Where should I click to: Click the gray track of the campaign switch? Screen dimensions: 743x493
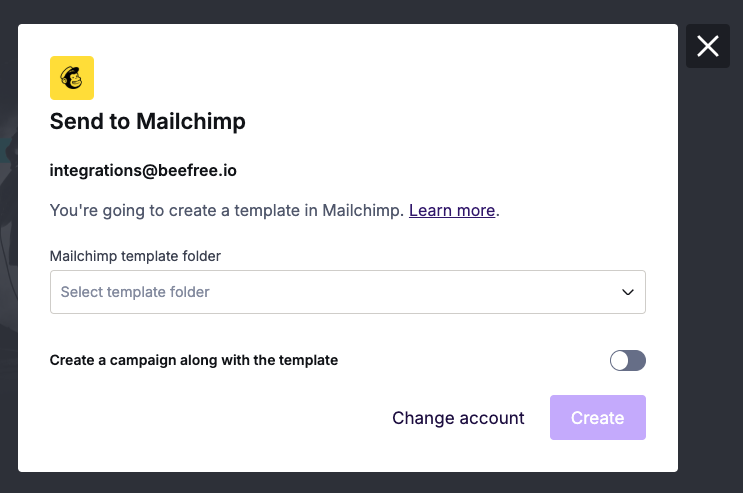pos(638,360)
